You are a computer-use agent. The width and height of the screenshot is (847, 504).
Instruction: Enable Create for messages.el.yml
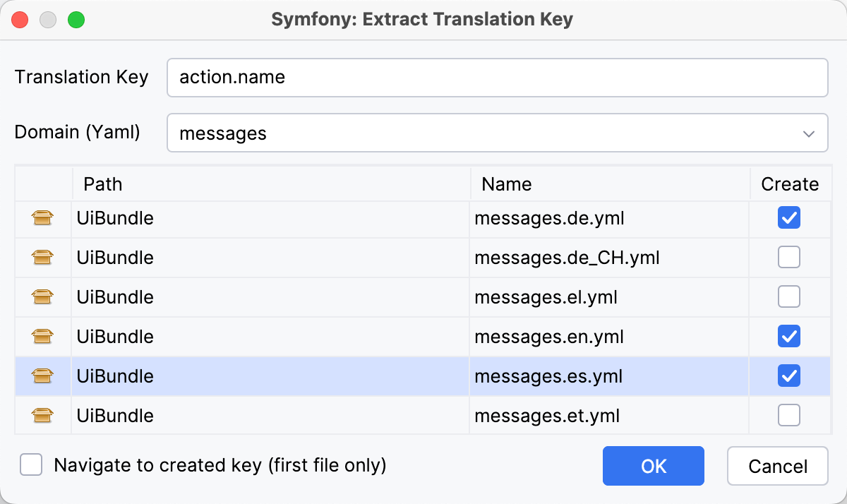pyautogui.click(x=788, y=296)
